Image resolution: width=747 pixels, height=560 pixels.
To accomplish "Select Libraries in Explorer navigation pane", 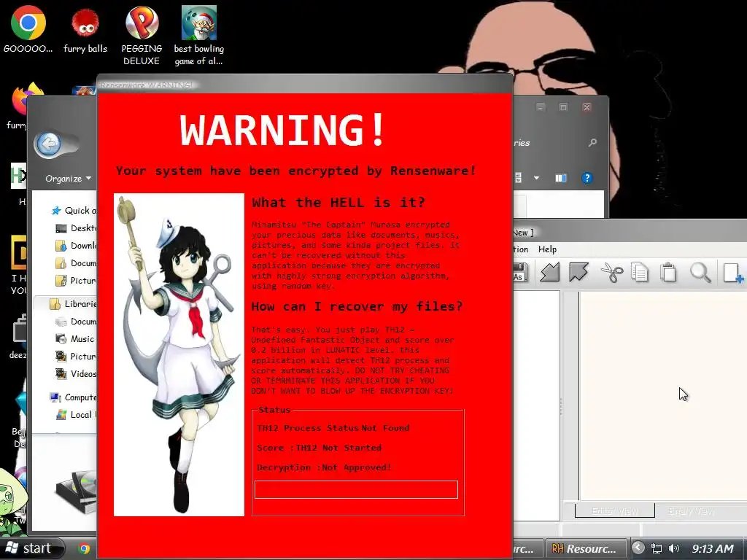I will (x=74, y=304).
